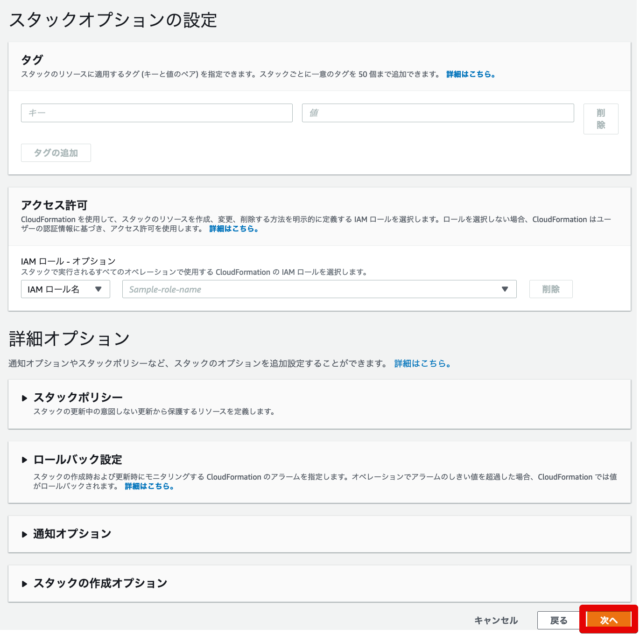Click the Sample-role-name role field
Image resolution: width=640 pixels, height=635 pixels.
310,289
